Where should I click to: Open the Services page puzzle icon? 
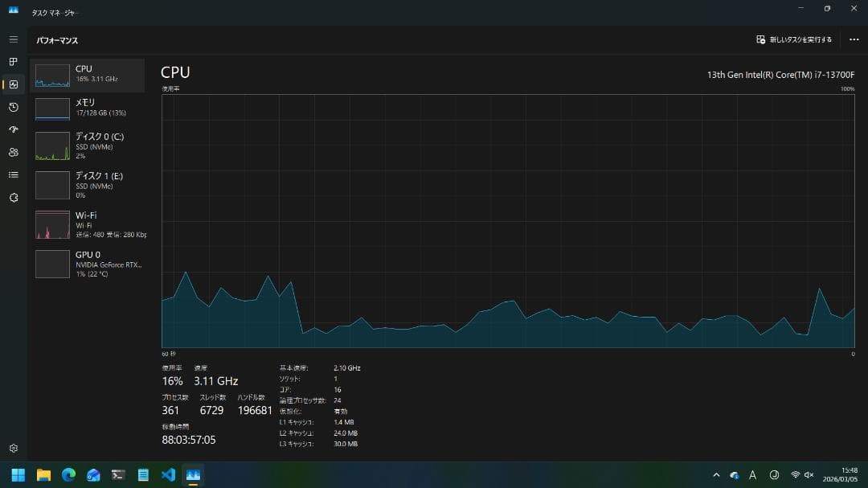pos(13,197)
